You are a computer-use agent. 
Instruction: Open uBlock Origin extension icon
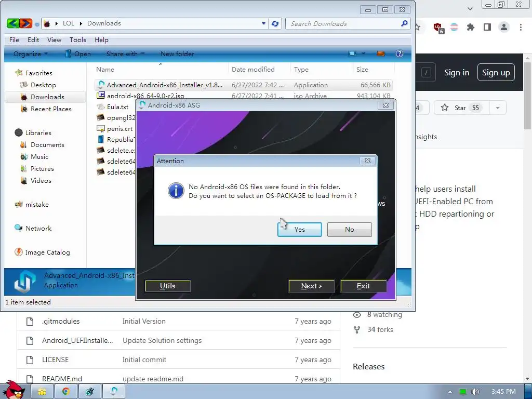[x=437, y=28]
